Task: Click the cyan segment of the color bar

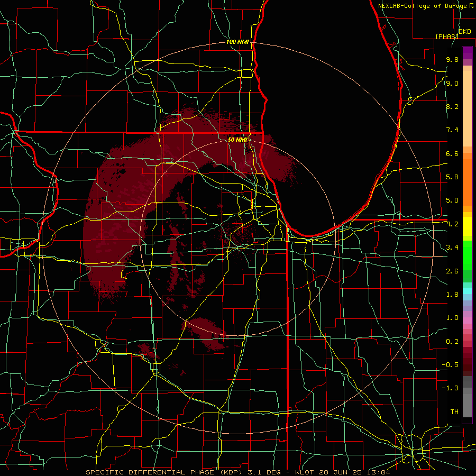Action: point(467,291)
